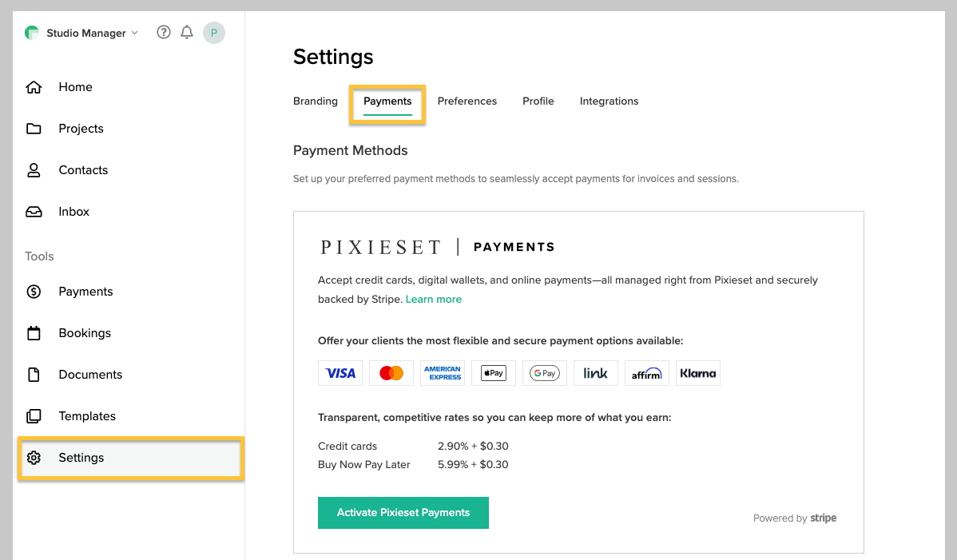957x560 pixels.
Task: Go to the Integrations tab
Action: (x=609, y=101)
